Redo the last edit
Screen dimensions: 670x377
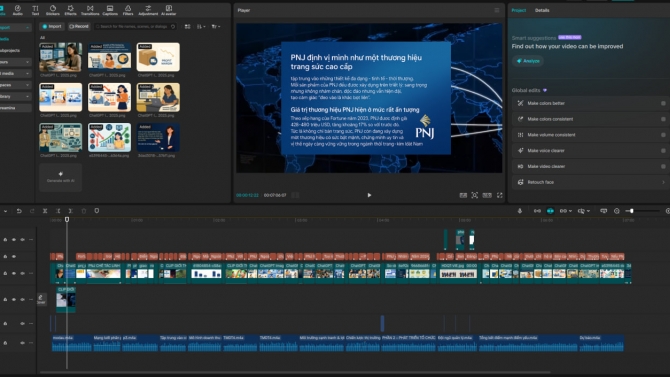[32, 211]
